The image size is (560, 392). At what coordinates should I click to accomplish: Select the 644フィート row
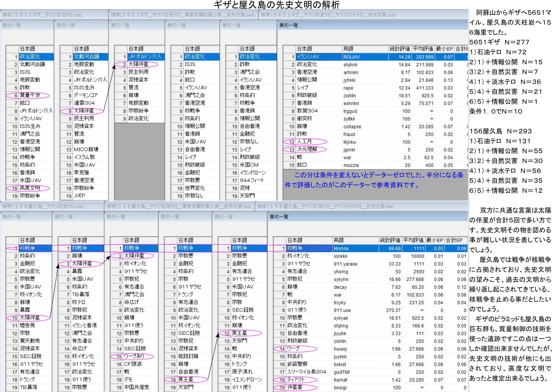tap(252, 181)
